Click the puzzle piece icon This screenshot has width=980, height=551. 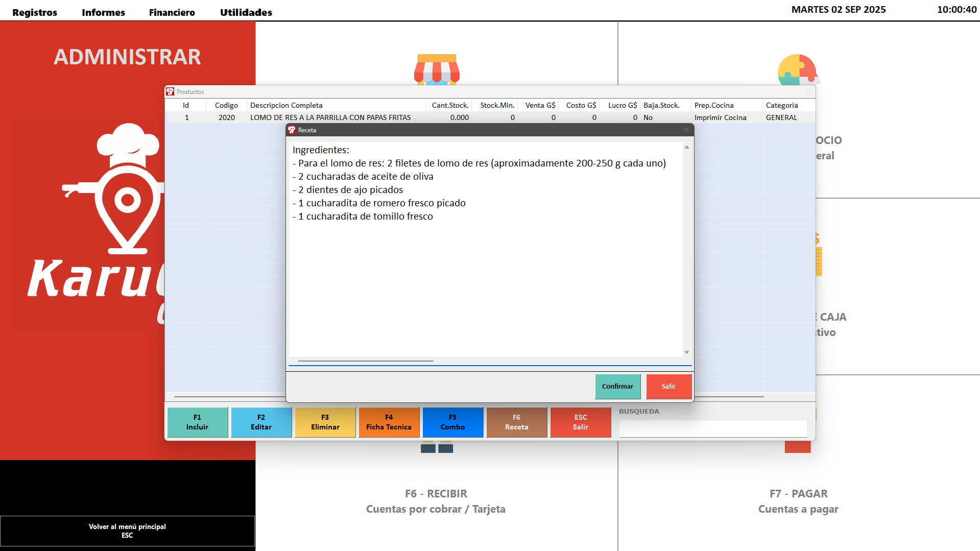[x=797, y=70]
